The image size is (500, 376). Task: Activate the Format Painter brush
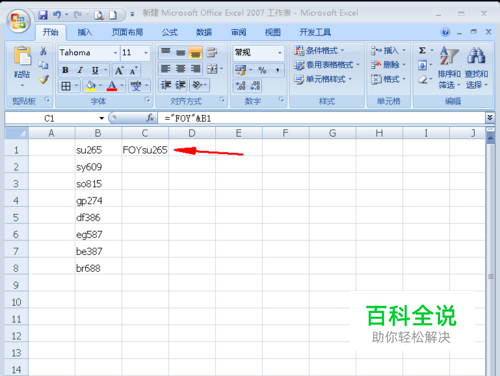click(x=44, y=79)
